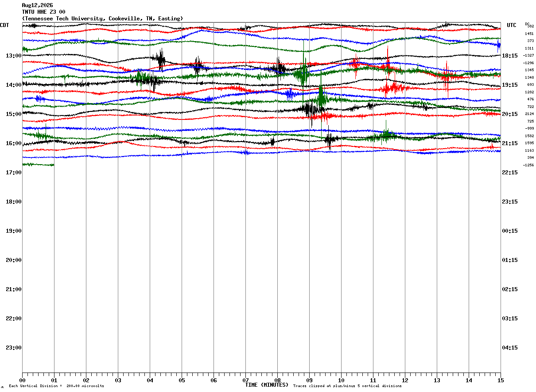Click the DC offset value 394
Screen dimensions: 536x392
530,158
